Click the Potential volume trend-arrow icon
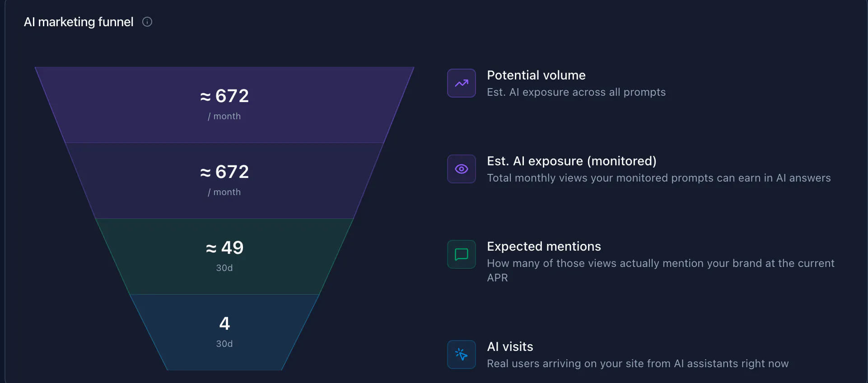868x383 pixels. tap(462, 83)
